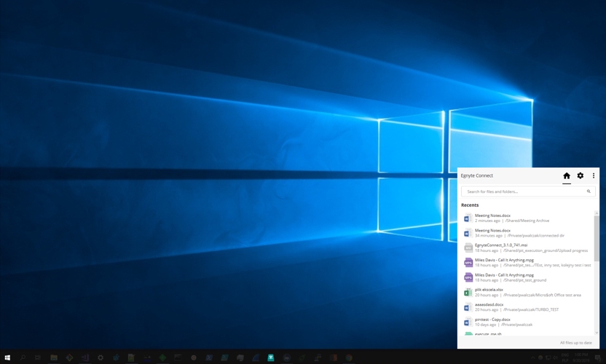Open the Egnyte Connect home tab
This screenshot has height=364, width=606.
(x=567, y=175)
